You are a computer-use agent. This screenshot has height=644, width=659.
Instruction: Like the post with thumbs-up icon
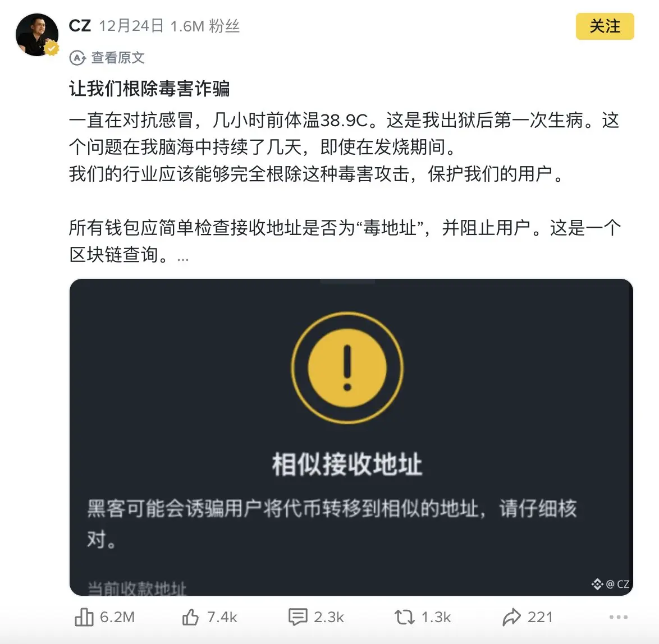[x=190, y=617]
